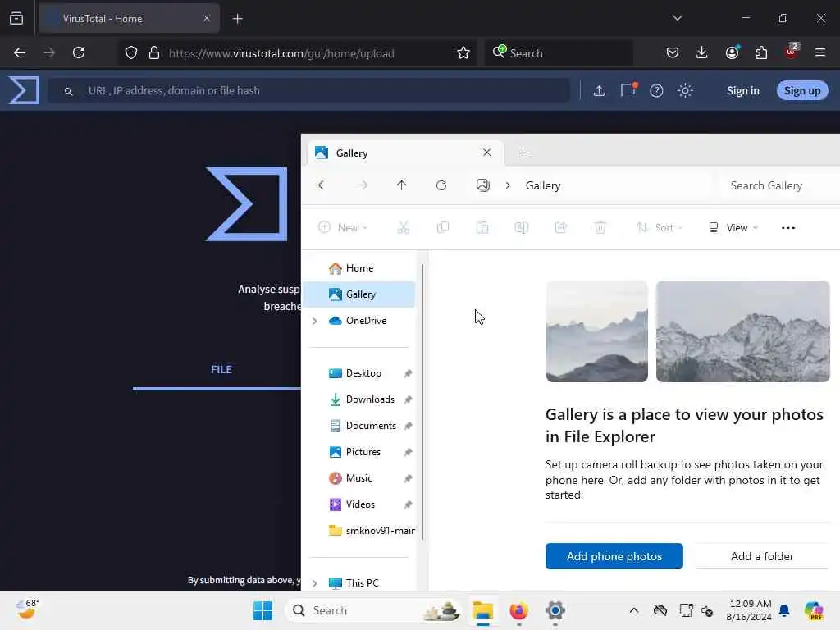
Task: Select the Gallery tab in File Explorer
Action: coord(405,153)
